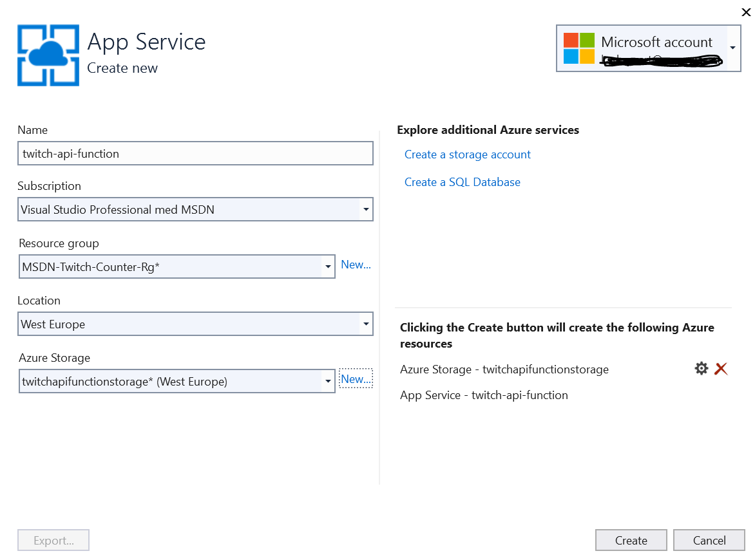The image size is (755, 560).
Task: Click the 'Azure Storage' field label
Action: 54,358
